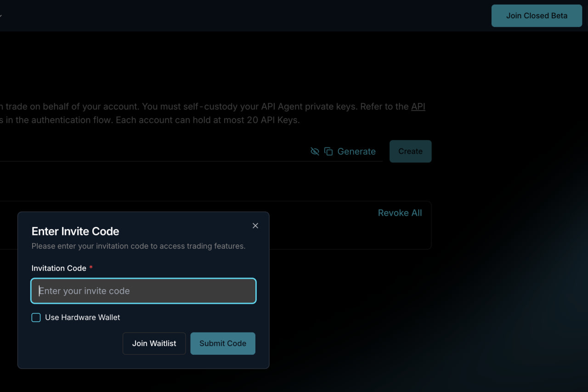
Task: Click the Use Hardware Wallet label text
Action: (83, 318)
